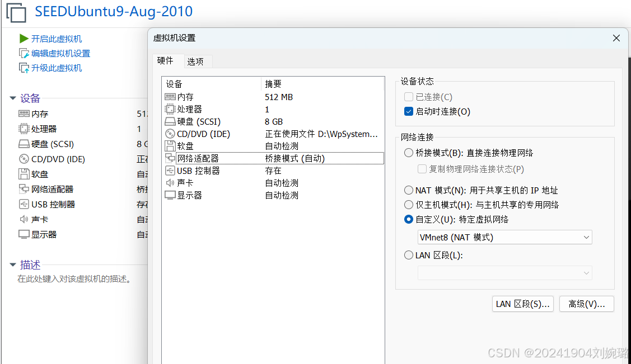Open the 高级(V)... advanced button
631x364 pixels.
(x=587, y=304)
